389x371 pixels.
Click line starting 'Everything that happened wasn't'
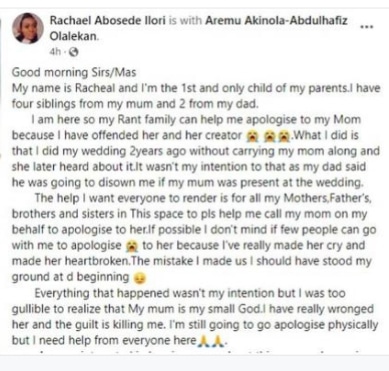click(190, 294)
